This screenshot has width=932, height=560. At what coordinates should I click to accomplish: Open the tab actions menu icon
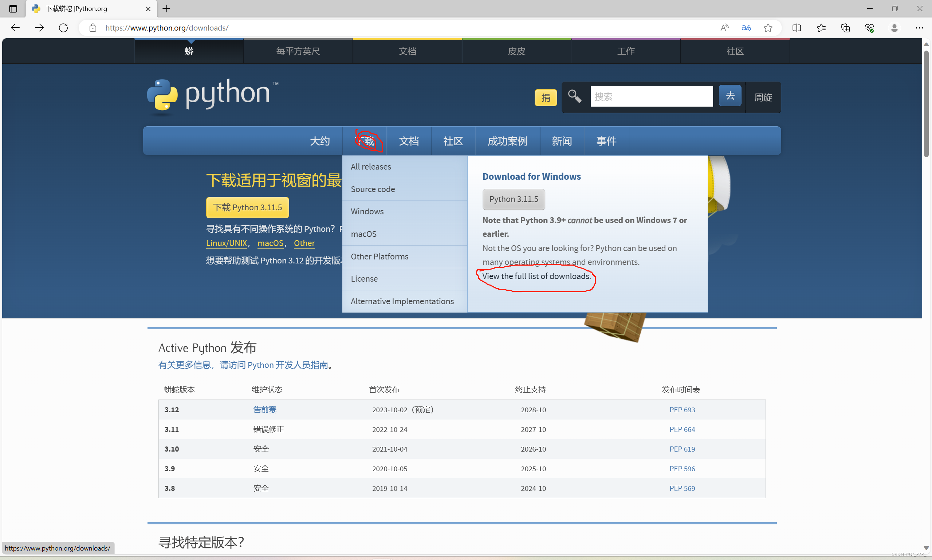13,8
